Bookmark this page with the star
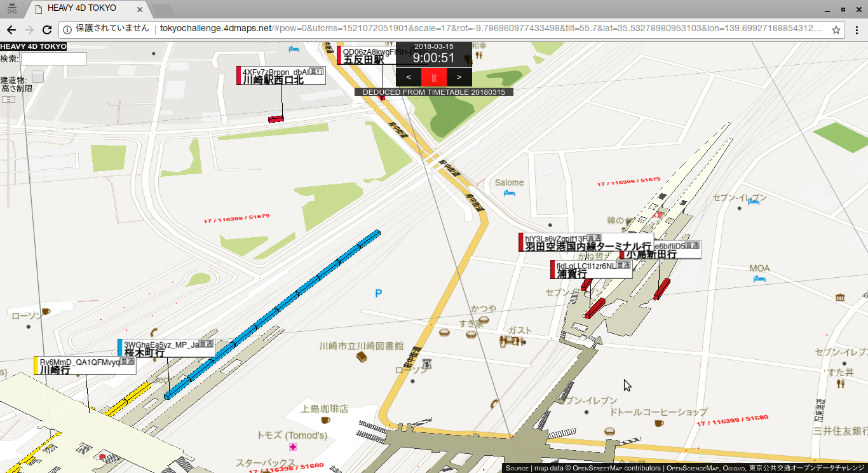The height and width of the screenshot is (473, 868). pyautogui.click(x=836, y=29)
